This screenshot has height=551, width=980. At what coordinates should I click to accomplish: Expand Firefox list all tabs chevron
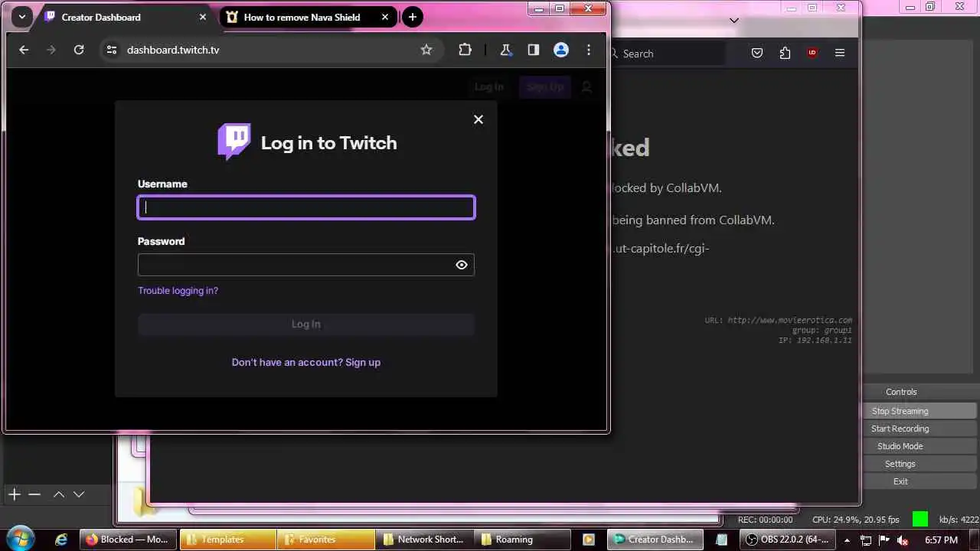734,21
